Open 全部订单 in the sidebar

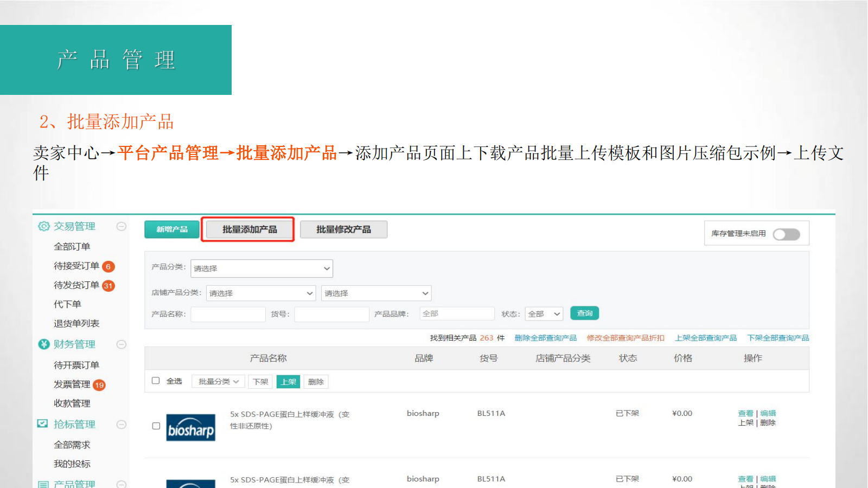tap(72, 247)
